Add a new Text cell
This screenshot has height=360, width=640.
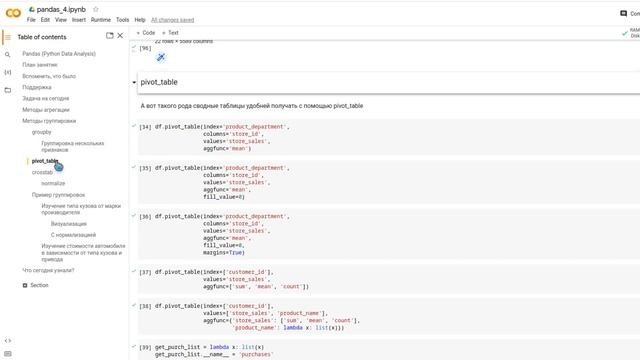coord(170,33)
